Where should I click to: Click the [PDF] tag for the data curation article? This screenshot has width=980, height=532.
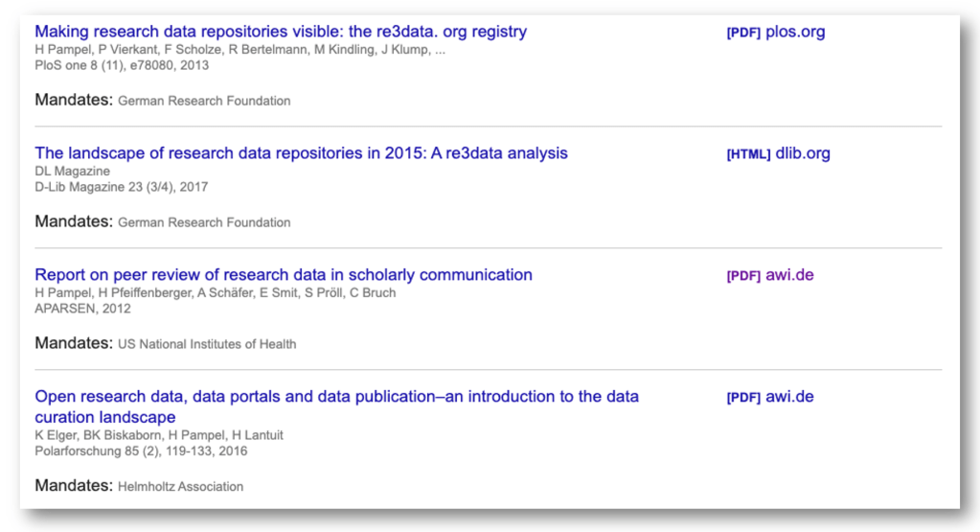coord(743,398)
